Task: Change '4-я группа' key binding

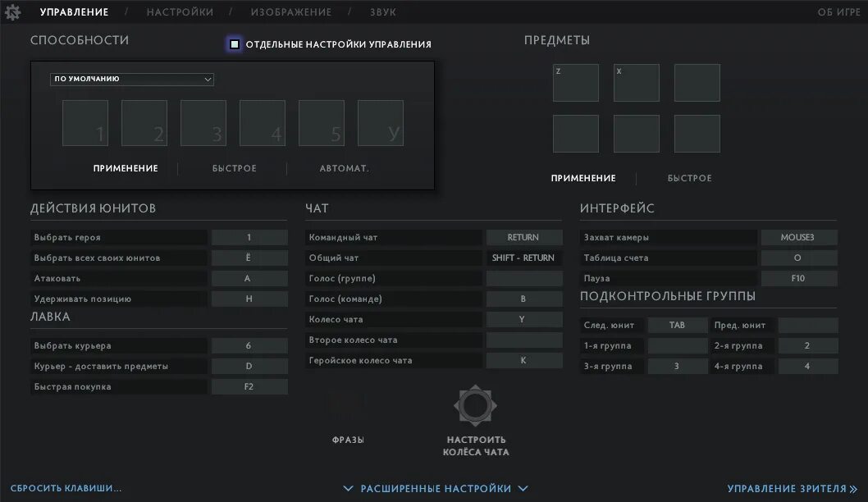Action: tap(808, 367)
